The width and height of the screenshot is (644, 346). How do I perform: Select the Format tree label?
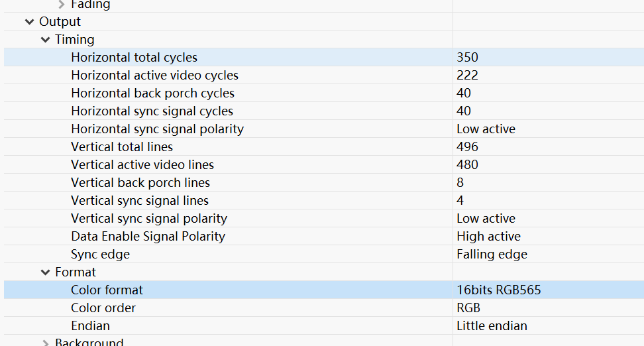(x=76, y=272)
